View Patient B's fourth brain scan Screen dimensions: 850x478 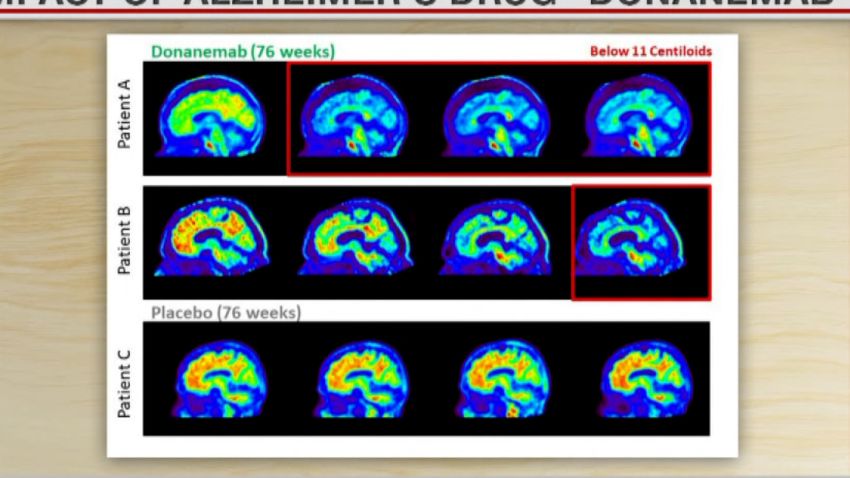click(x=630, y=237)
